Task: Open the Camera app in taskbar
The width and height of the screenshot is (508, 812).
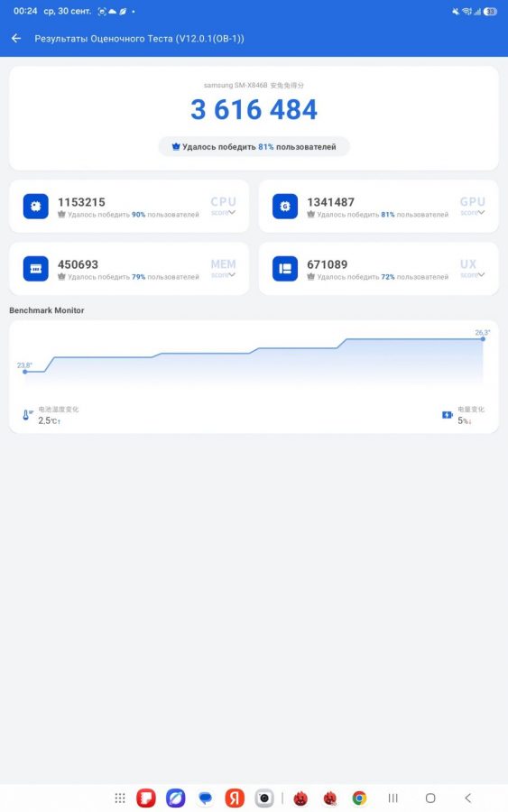Action: coord(264,798)
